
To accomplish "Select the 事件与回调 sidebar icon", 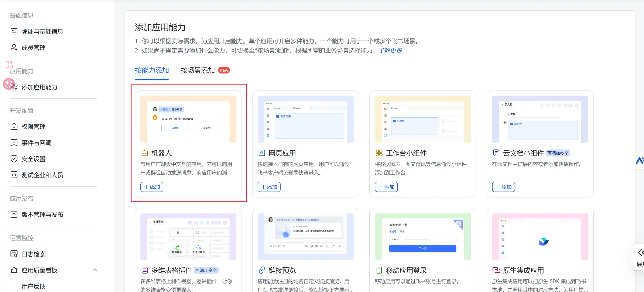I will 14,142.
